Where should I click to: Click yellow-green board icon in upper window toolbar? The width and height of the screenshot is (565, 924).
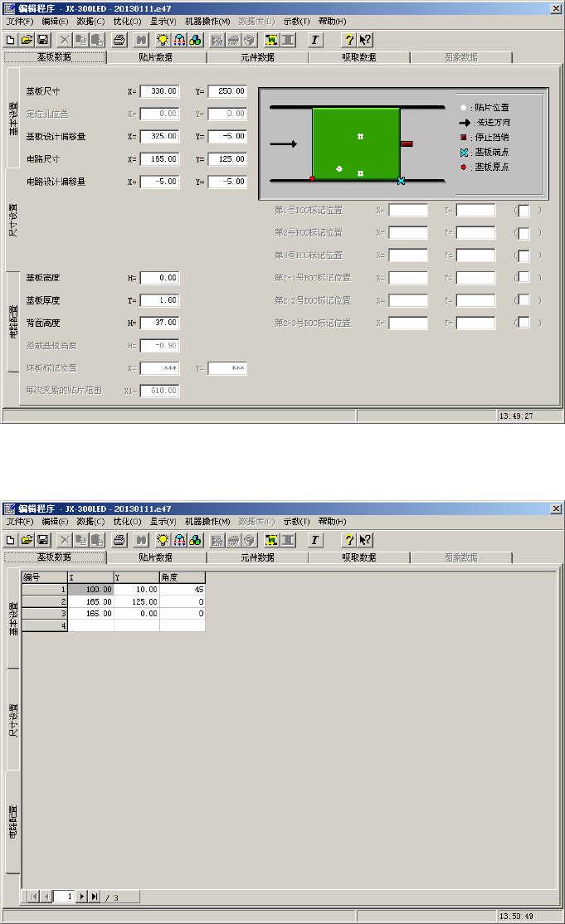tap(271, 40)
